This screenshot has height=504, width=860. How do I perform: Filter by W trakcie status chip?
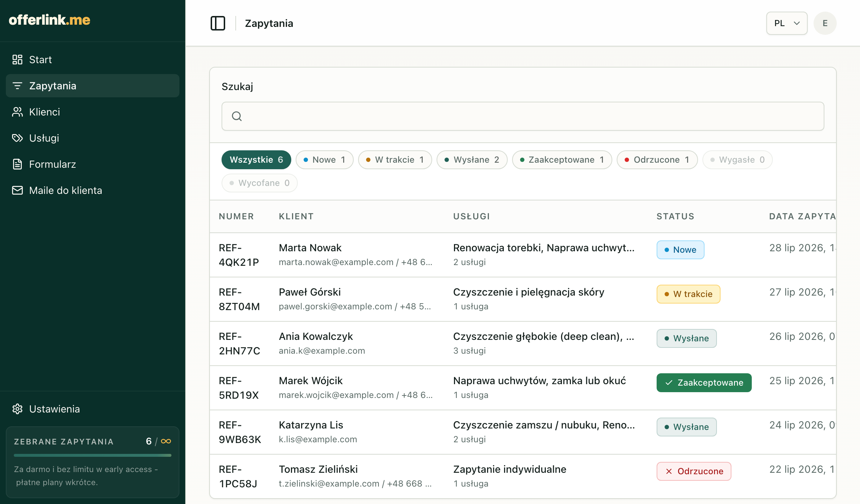click(x=395, y=160)
